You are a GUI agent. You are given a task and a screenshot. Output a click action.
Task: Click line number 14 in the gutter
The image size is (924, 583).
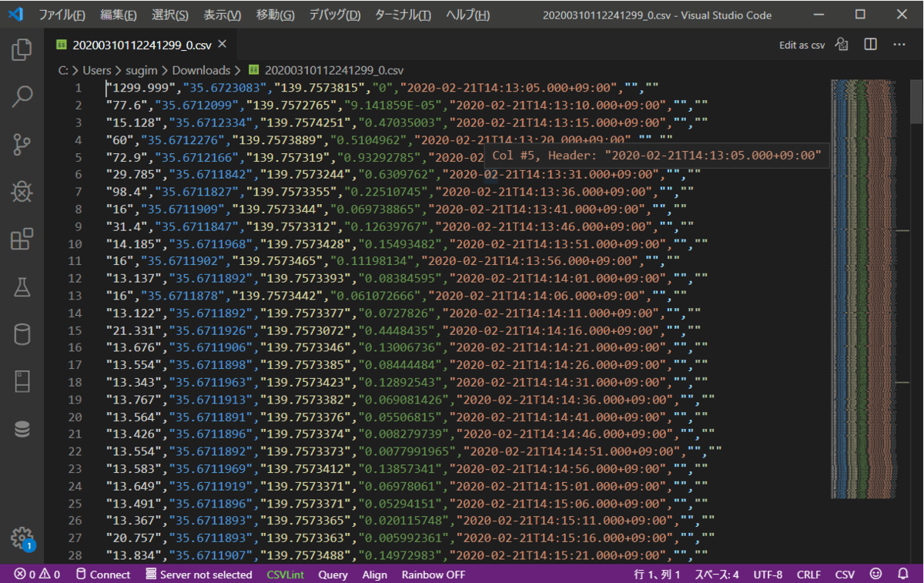pyautogui.click(x=75, y=313)
